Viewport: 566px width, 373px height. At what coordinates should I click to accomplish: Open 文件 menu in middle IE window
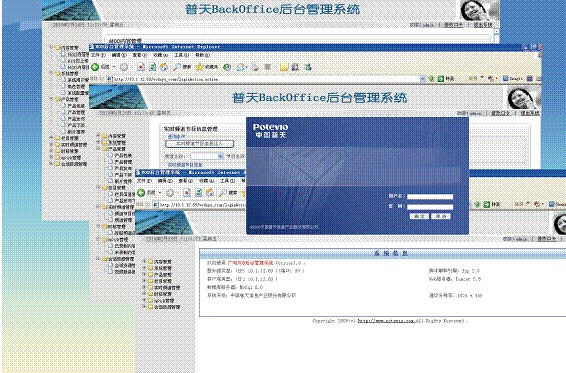coord(98,55)
